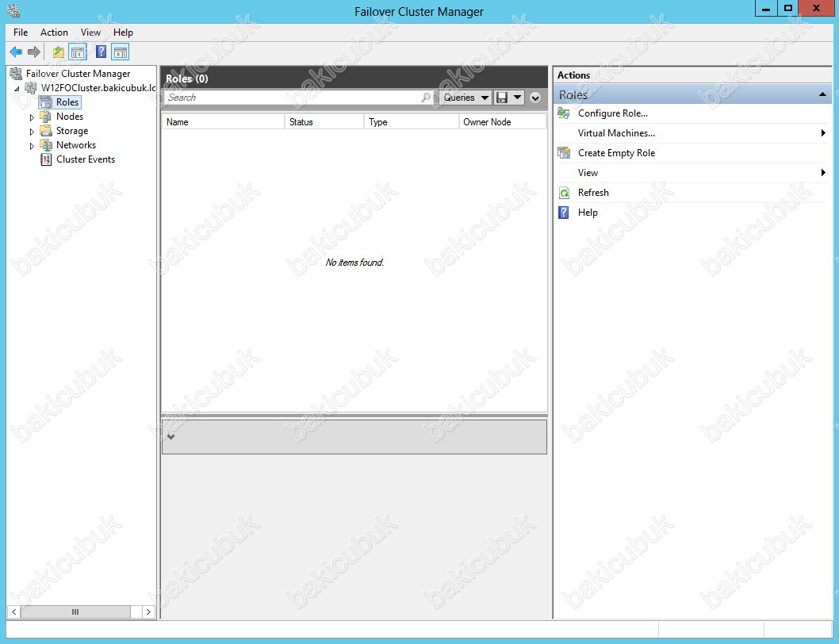Click the save query disk icon
This screenshot has width=839, height=644.
point(502,98)
